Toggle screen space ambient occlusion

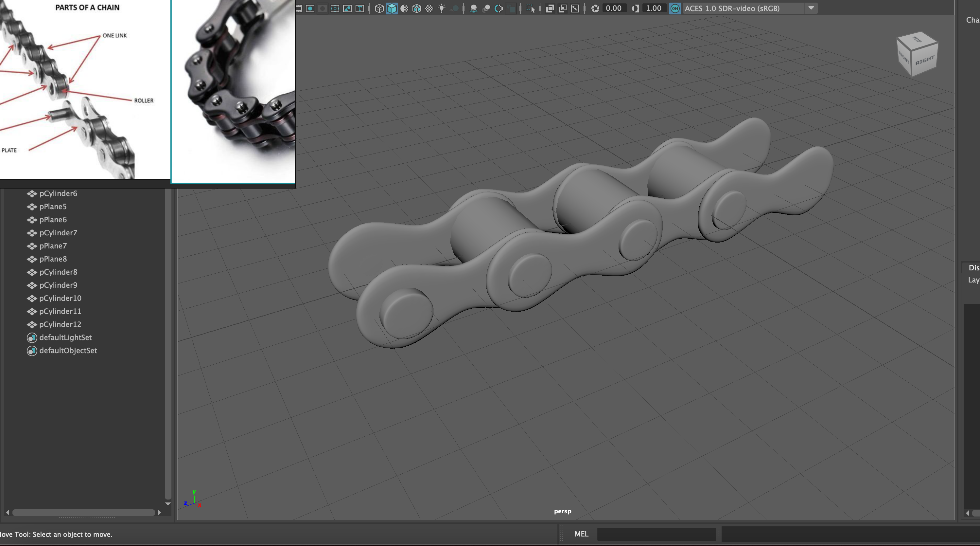coord(474,9)
